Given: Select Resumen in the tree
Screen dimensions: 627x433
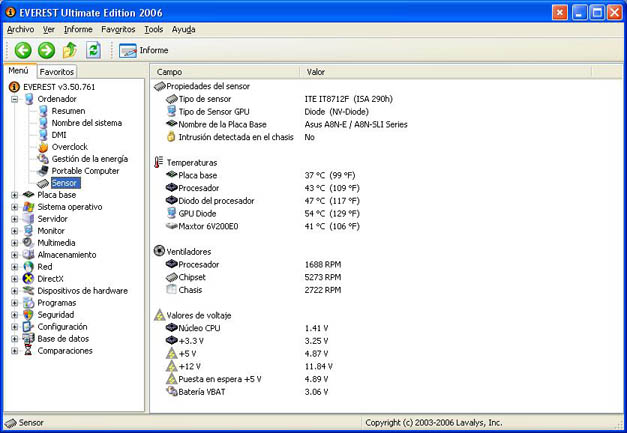Looking at the screenshot, I should click(68, 111).
